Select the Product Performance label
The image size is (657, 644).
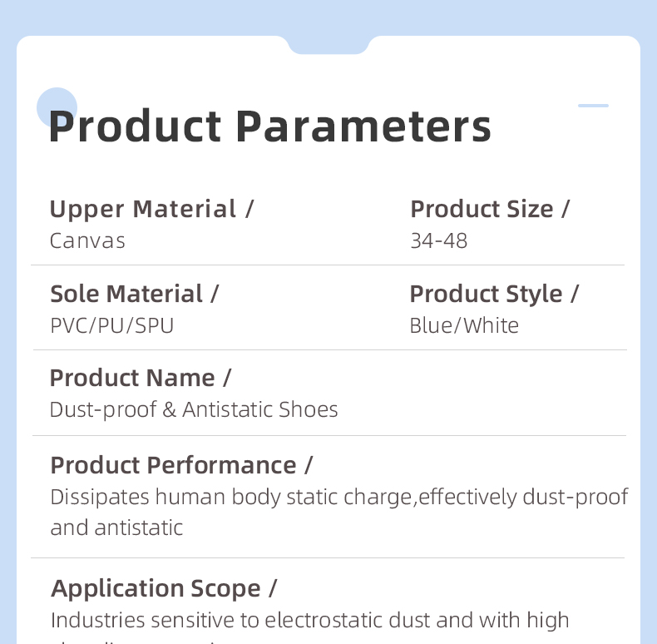point(181,466)
